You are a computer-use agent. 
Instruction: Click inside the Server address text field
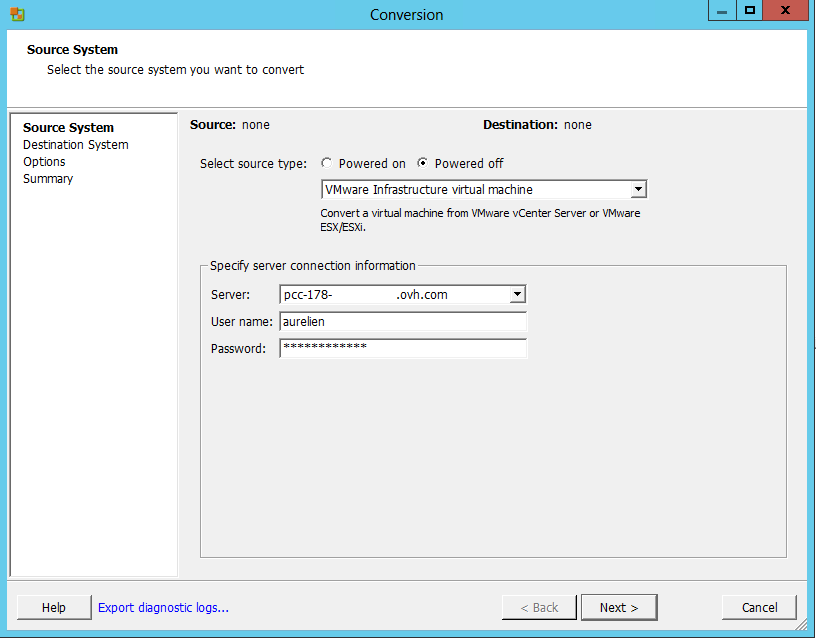(394, 294)
